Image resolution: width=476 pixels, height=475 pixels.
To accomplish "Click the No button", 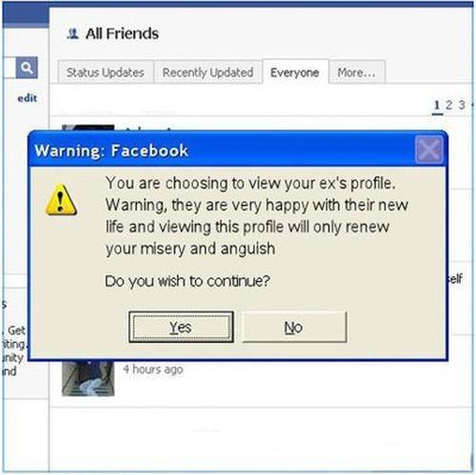I will (x=294, y=327).
